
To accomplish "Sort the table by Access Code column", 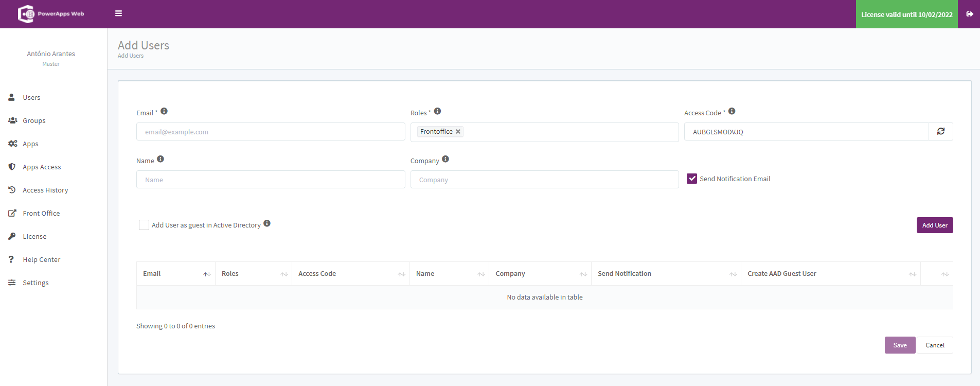I will point(351,274).
